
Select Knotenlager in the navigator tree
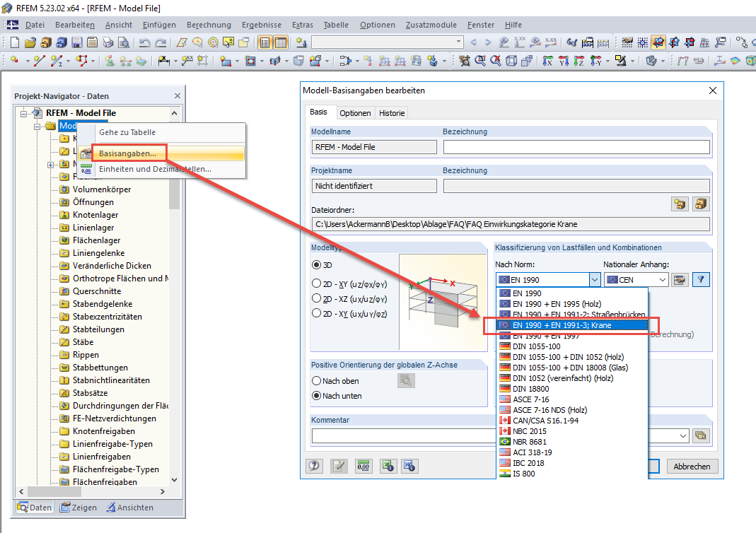click(95, 214)
